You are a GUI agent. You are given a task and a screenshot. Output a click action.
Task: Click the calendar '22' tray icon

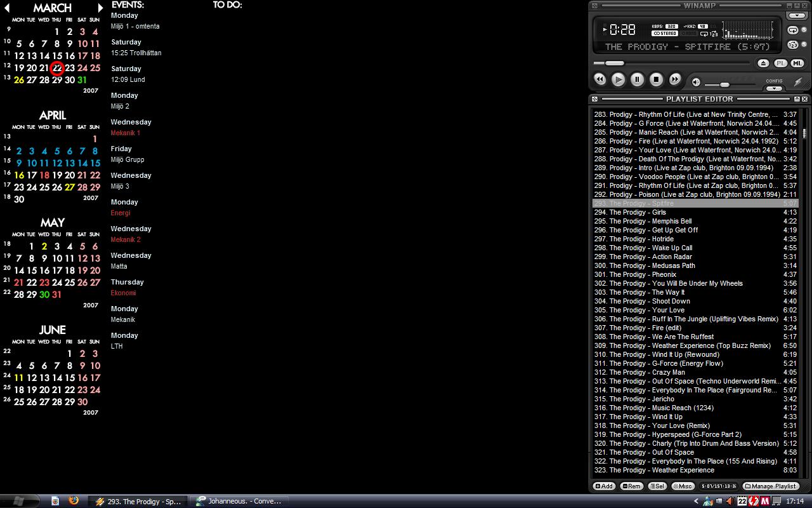point(742,501)
